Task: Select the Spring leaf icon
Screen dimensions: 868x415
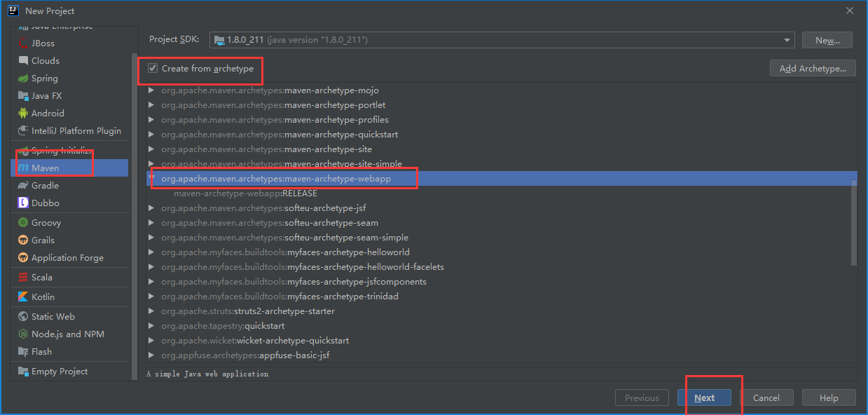Action: tap(24, 79)
